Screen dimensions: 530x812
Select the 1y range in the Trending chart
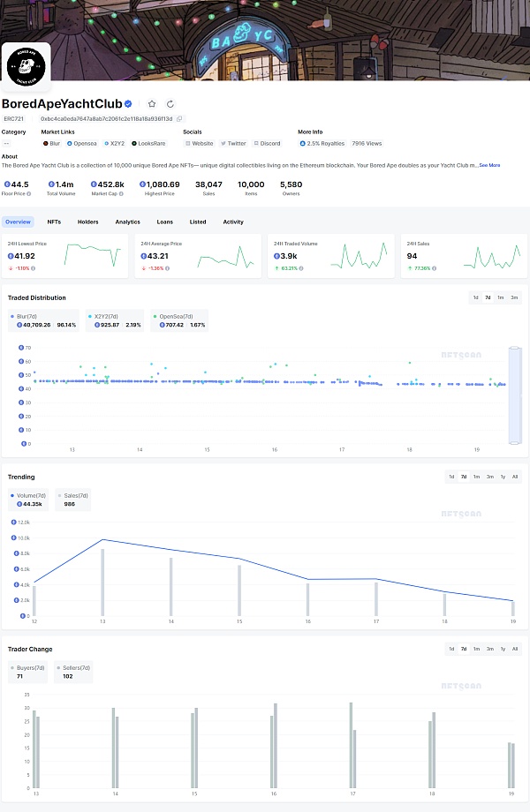click(x=503, y=477)
